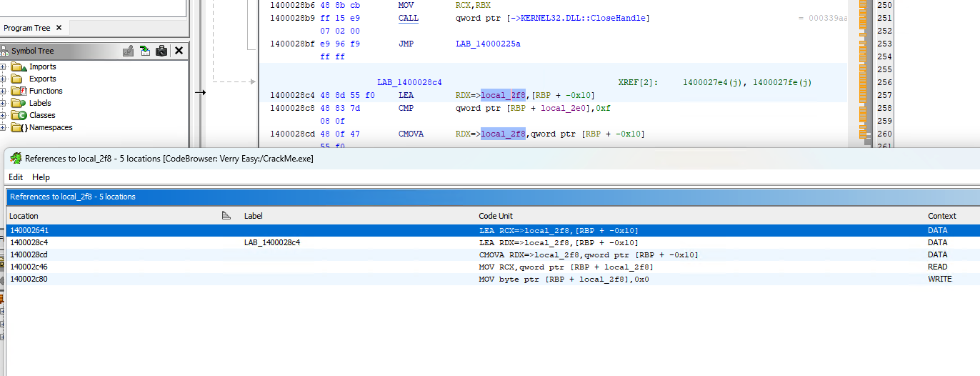980x376 pixels.
Task: Expand the Classes tree node
Action: 3,116
